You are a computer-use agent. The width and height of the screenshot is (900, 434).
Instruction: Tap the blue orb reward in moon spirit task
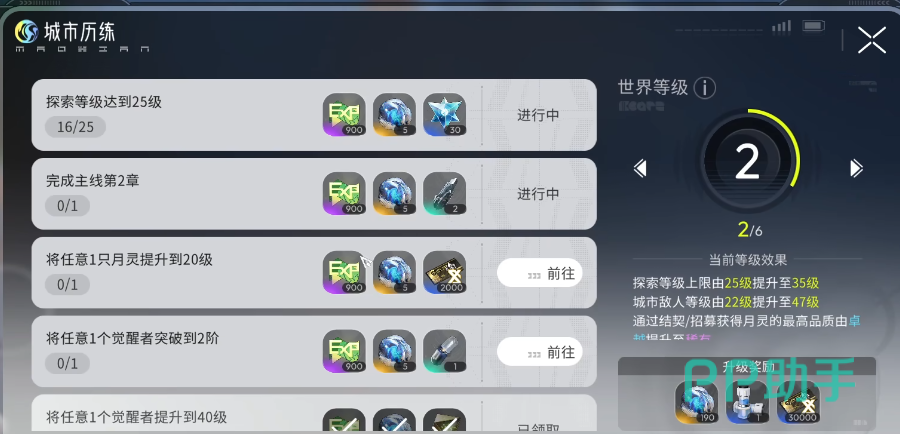click(x=394, y=273)
